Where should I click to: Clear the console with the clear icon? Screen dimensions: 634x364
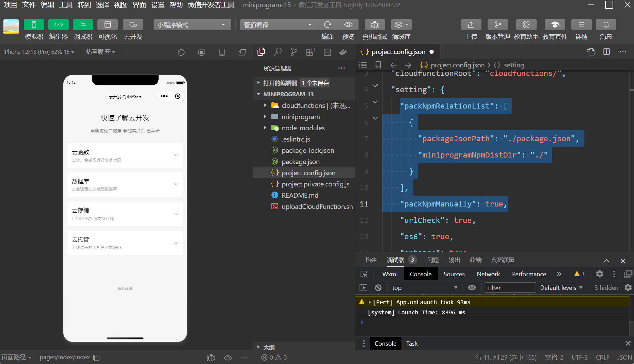tap(378, 287)
